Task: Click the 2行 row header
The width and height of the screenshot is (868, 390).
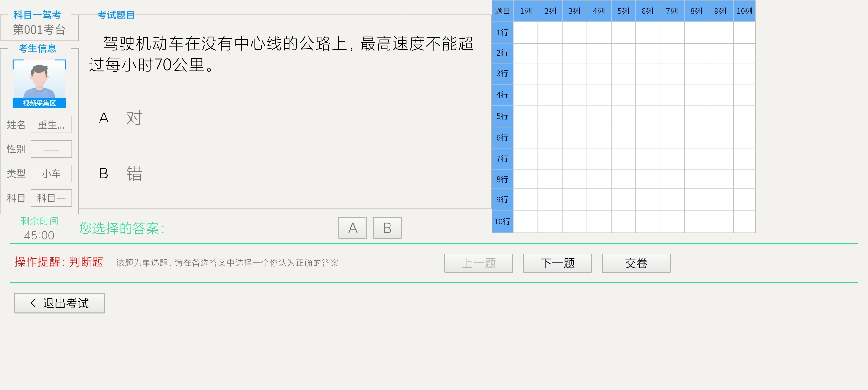Action: point(502,53)
